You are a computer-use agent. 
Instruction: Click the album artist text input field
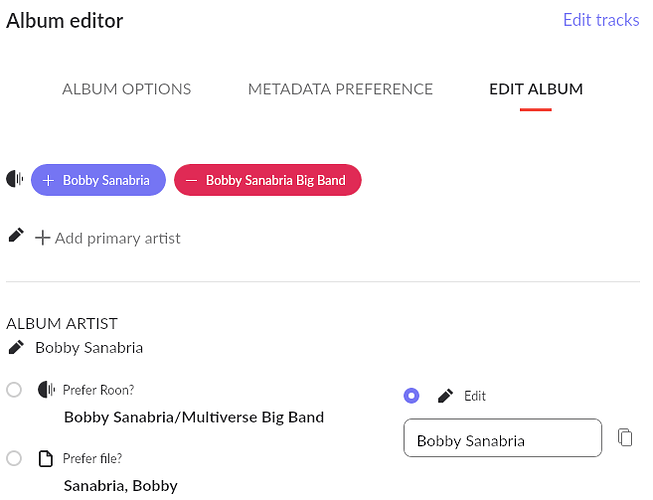pos(502,438)
